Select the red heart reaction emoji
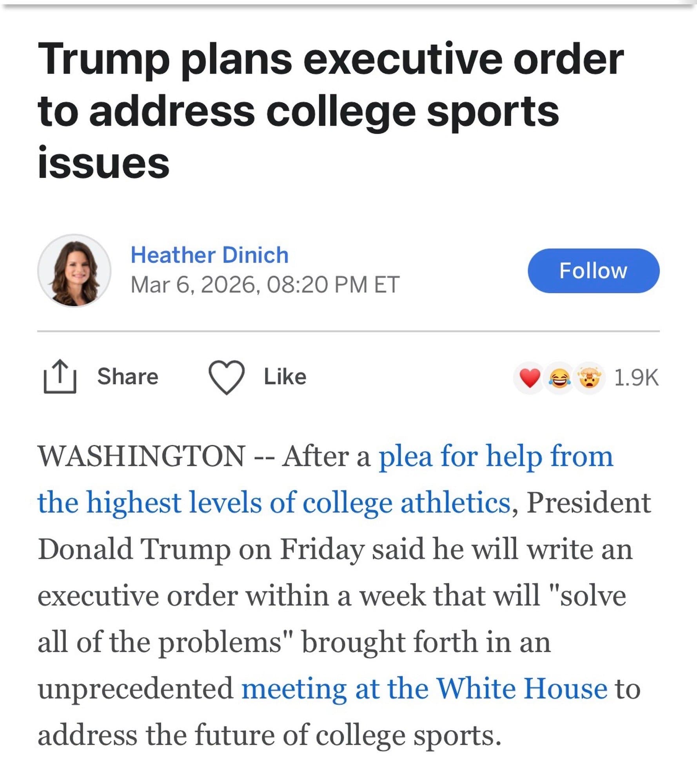The image size is (697, 784). click(530, 378)
